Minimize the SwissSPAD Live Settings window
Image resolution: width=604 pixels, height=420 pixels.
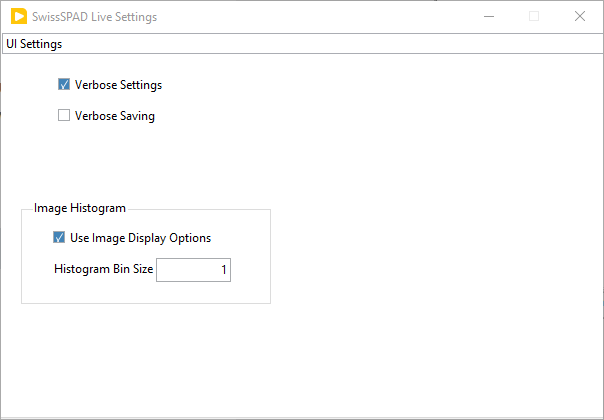(489, 16)
